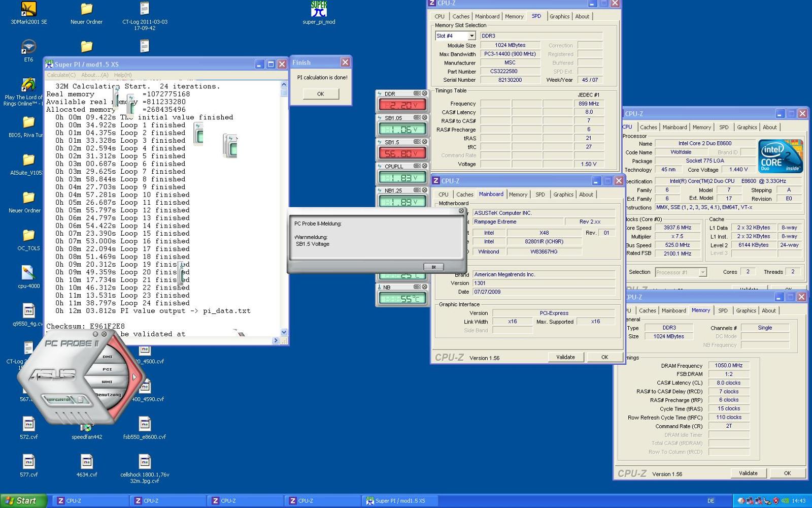812x508 pixels.
Task: Open 4634.cvf file icon
Action: pyautogui.click(x=87, y=465)
